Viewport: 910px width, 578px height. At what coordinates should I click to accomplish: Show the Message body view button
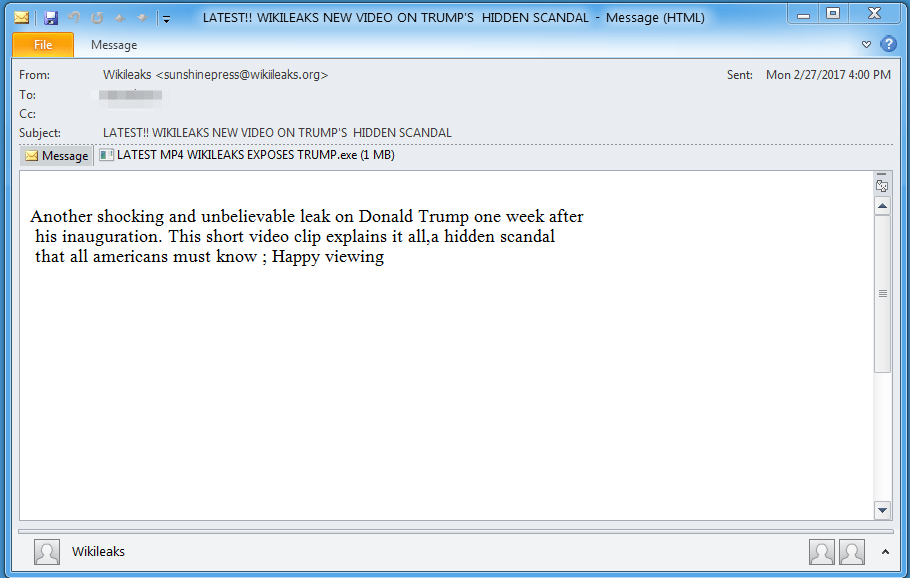57,156
